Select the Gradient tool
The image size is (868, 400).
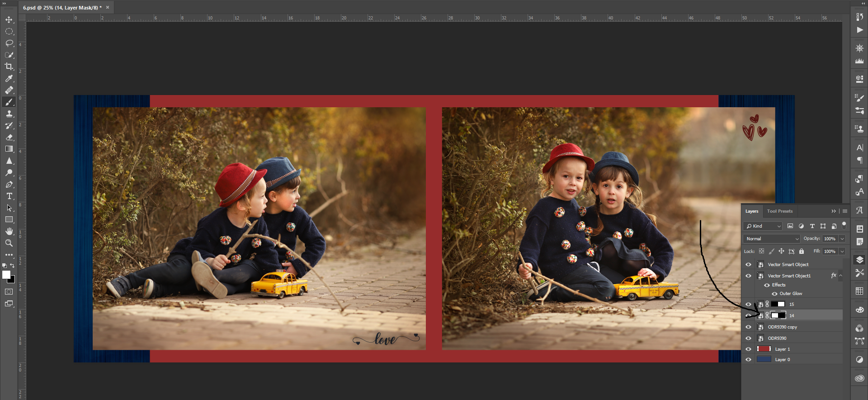tap(9, 149)
